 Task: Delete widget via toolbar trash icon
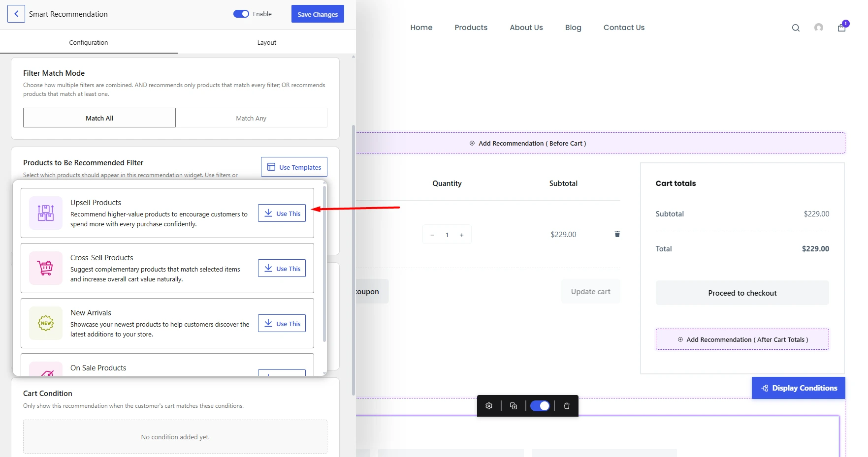(x=567, y=406)
